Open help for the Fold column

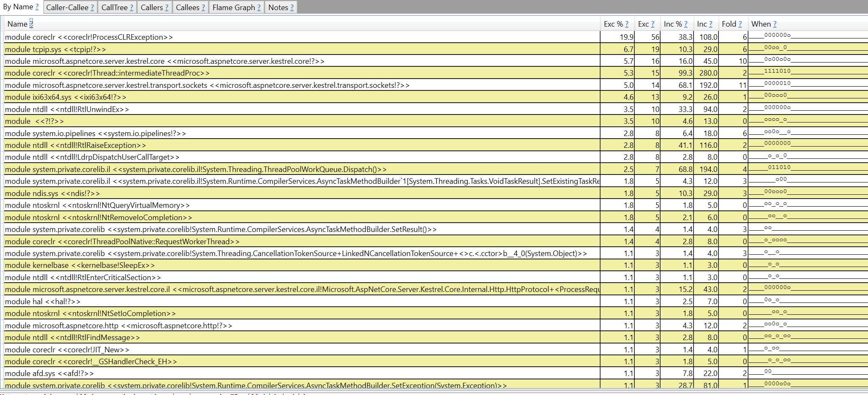739,24
